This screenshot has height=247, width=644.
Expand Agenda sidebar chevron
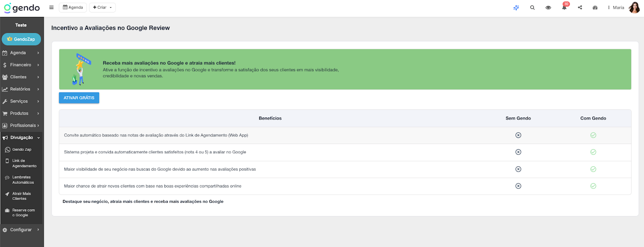[x=38, y=53]
